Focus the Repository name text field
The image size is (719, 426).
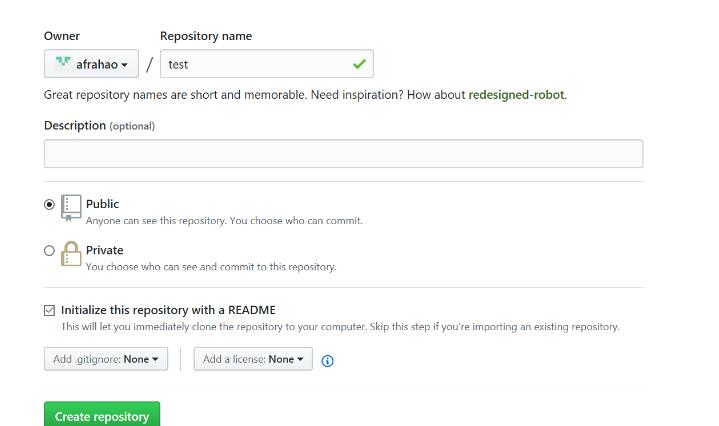point(267,64)
